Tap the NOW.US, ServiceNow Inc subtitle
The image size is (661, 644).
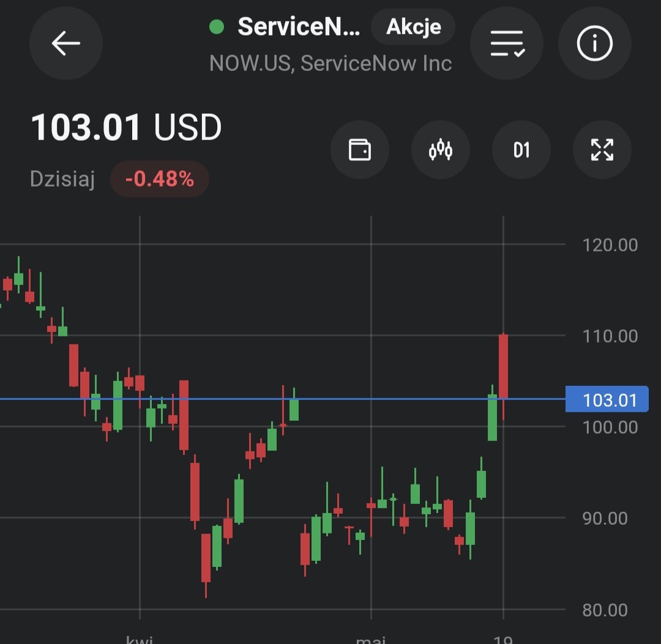(330, 63)
